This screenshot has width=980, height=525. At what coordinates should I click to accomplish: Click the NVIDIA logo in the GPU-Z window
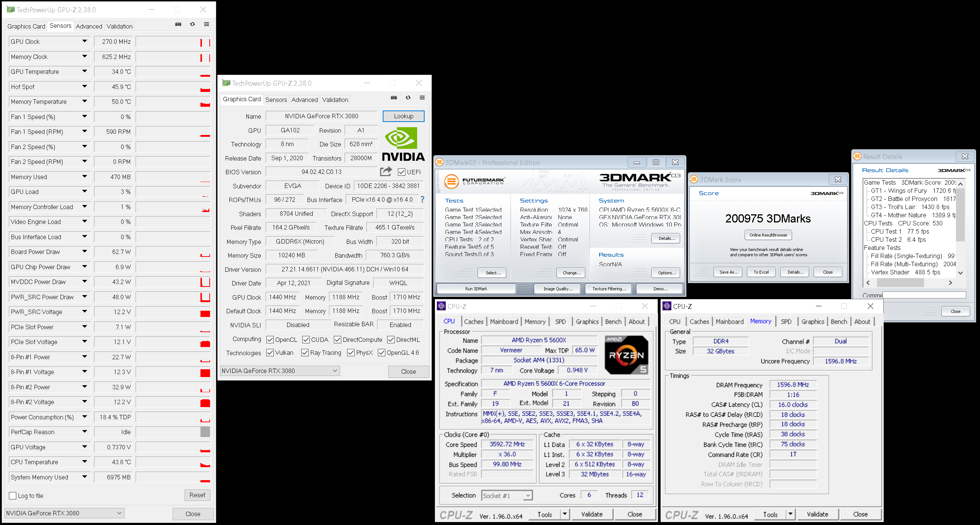tap(403, 144)
